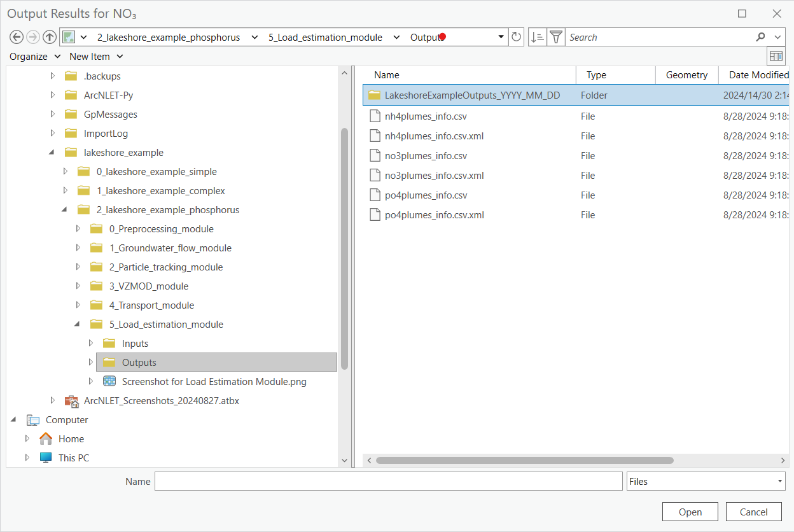Collapse the lakeshore_example folder
This screenshot has height=532, width=794.
(x=52, y=153)
